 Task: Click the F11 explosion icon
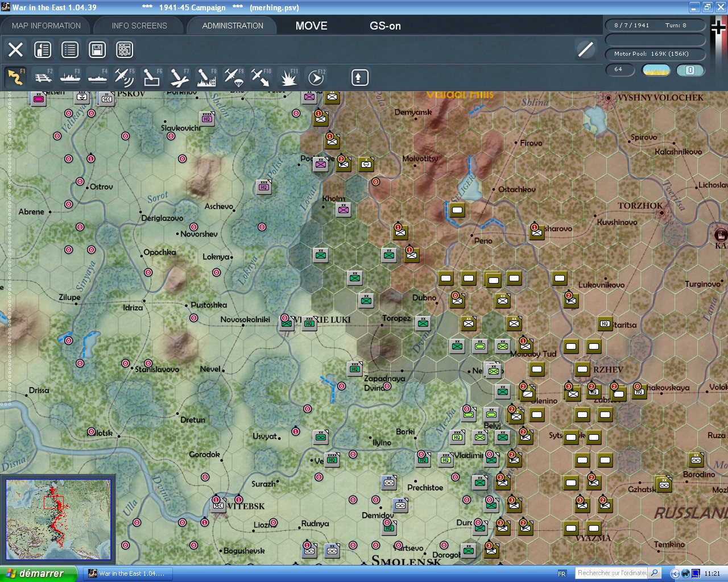click(x=288, y=77)
